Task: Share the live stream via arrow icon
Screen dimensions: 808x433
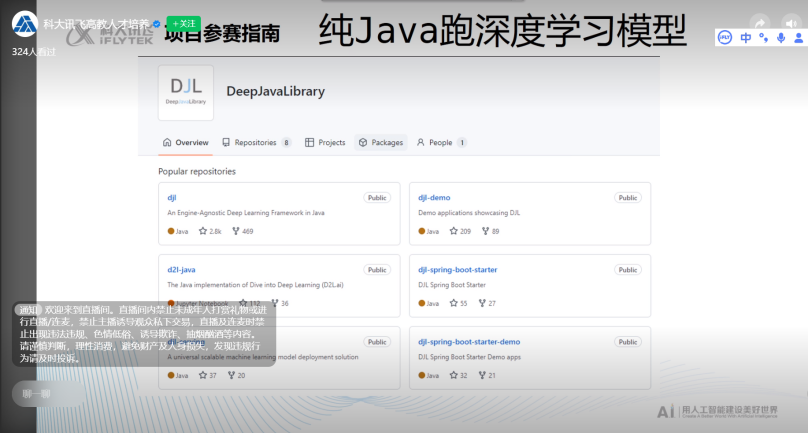Action: pyautogui.click(x=760, y=23)
